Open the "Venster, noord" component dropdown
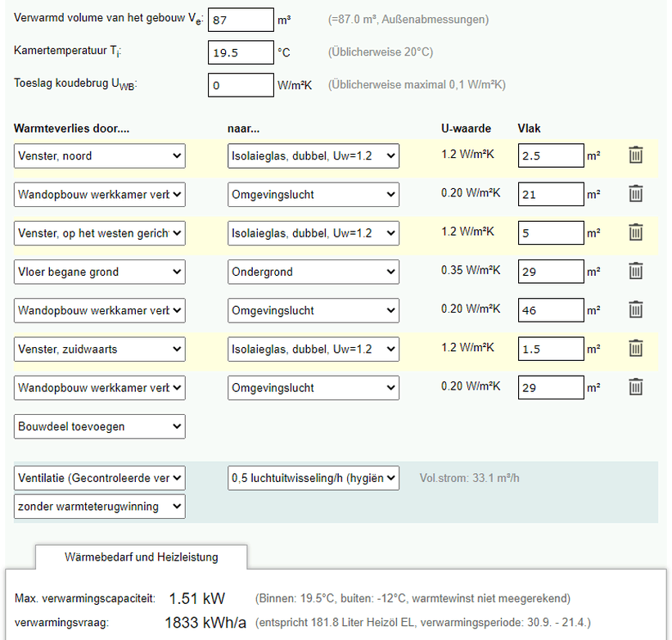Viewport: 672px width, 640px height. click(x=99, y=155)
